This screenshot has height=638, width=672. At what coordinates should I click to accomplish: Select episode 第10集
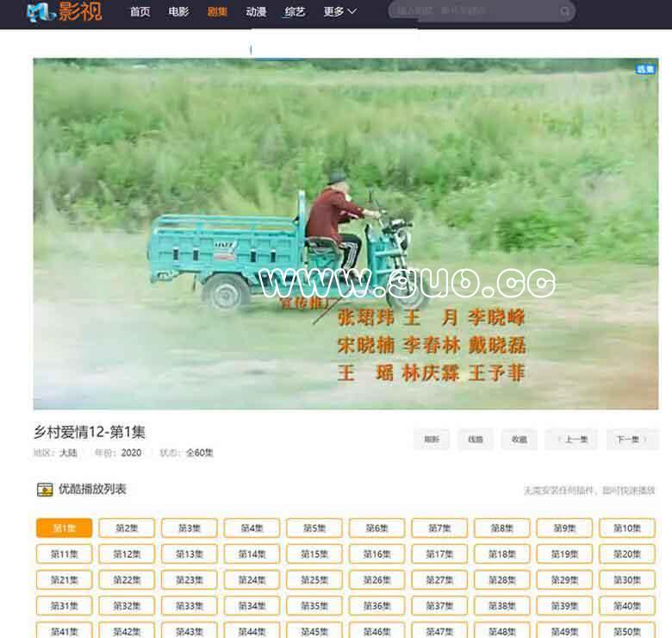tap(627, 528)
